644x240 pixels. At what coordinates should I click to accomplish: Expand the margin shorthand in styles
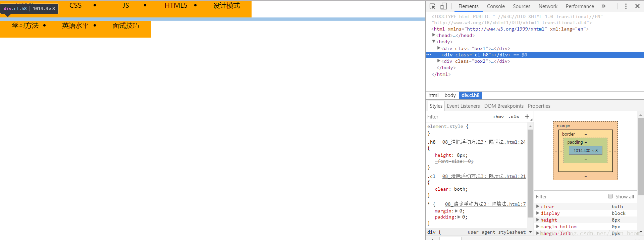pyautogui.click(x=456, y=211)
